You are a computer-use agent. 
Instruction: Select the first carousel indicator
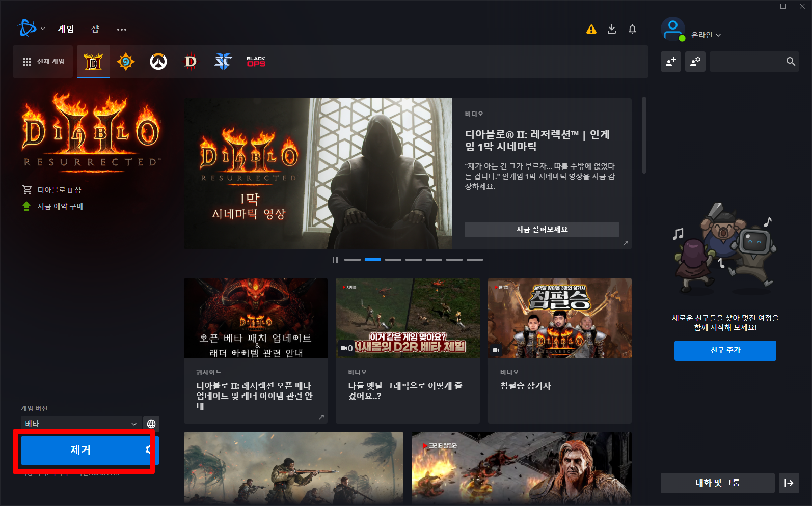coord(353,260)
